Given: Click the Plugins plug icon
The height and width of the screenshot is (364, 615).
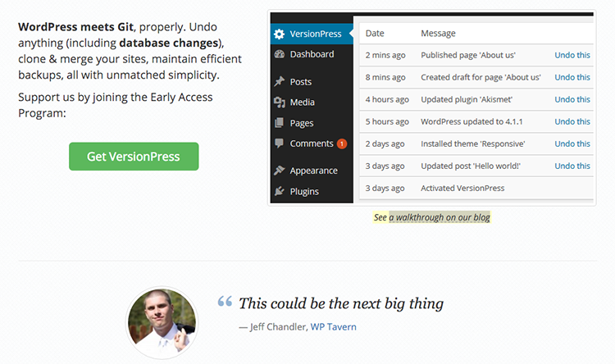Looking at the screenshot, I should pyautogui.click(x=279, y=191).
